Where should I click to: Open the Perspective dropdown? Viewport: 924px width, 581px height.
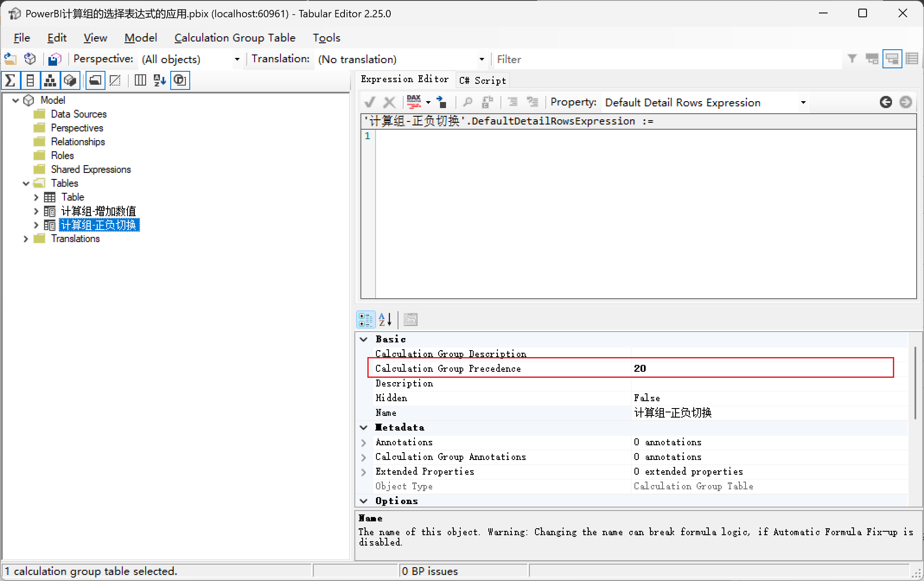[237, 59]
